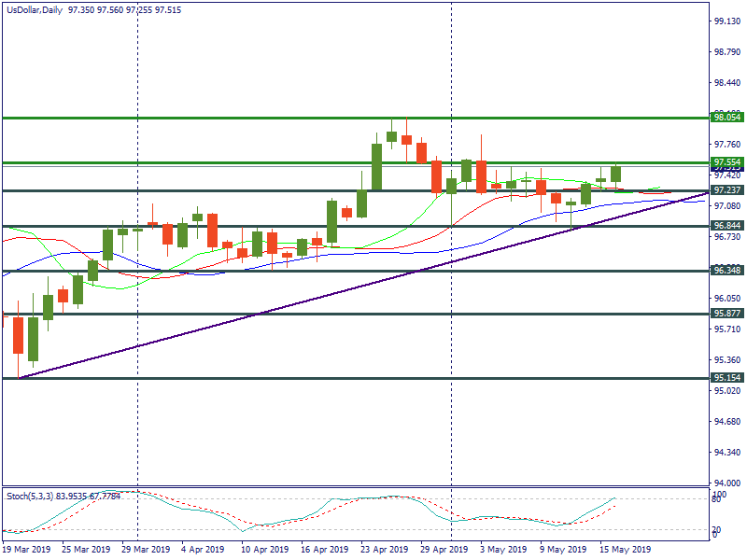Click the tall green candle near 23 Apr
This screenshot has height=560, width=747.
376,166
